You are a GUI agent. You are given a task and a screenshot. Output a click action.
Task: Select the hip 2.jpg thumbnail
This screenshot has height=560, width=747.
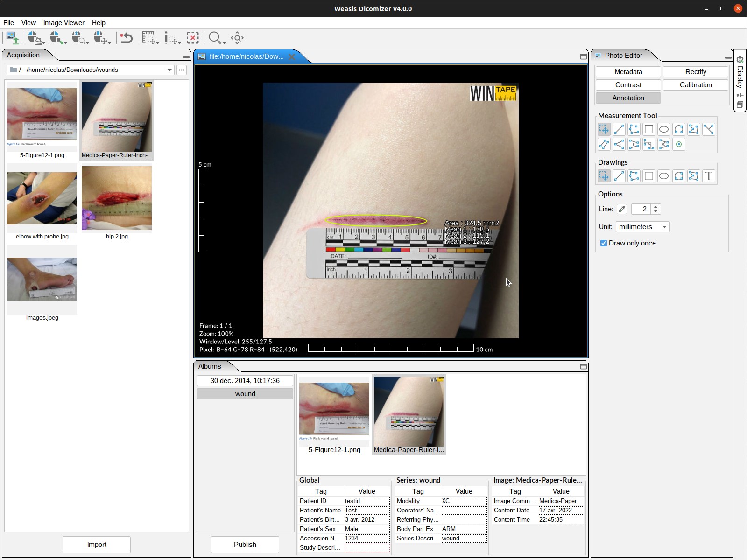(x=117, y=198)
